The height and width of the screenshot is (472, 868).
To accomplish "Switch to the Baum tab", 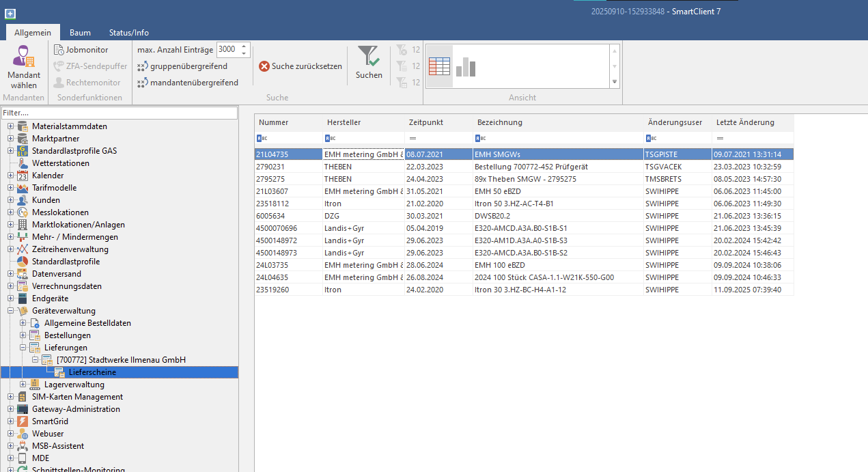I will 80,33.
